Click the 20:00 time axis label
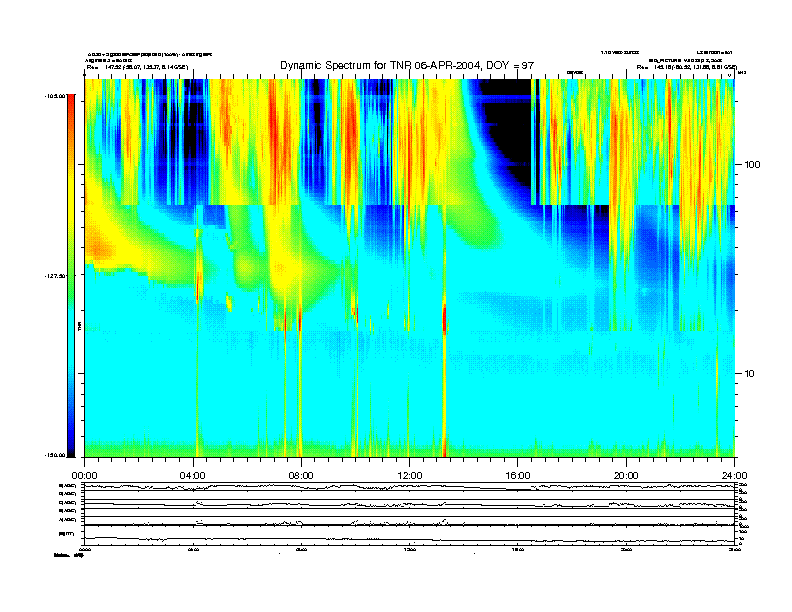The height and width of the screenshot is (612, 792). pyautogui.click(x=626, y=476)
